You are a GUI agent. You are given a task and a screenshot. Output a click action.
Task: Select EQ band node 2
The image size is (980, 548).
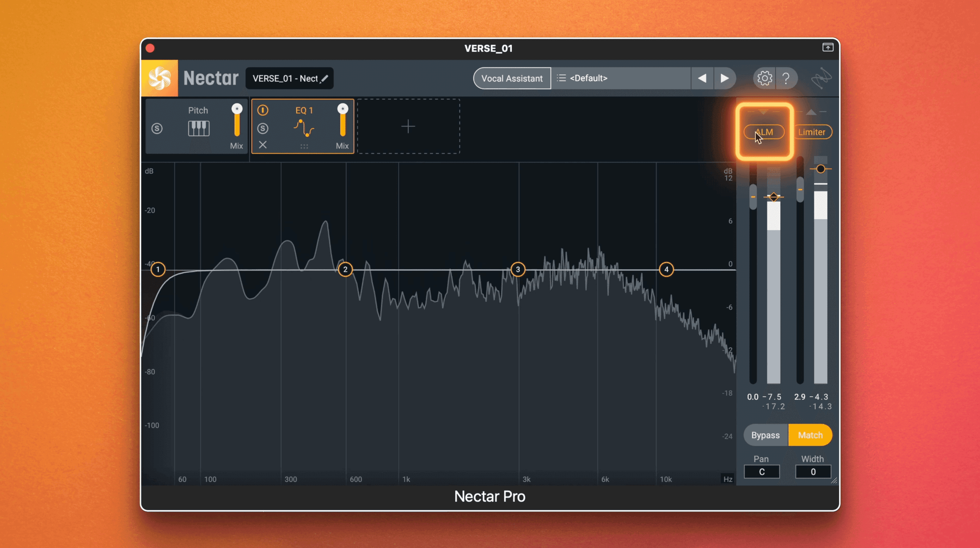click(x=345, y=270)
